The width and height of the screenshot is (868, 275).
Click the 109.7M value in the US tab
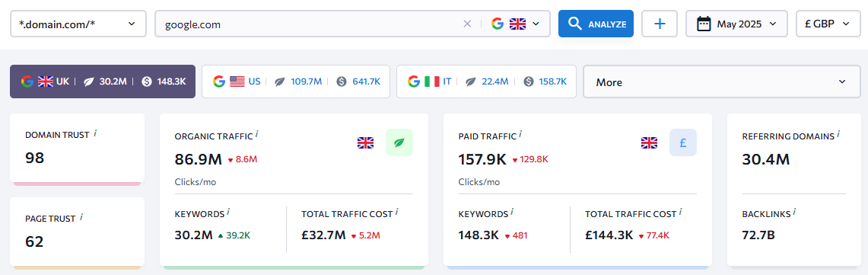[306, 82]
